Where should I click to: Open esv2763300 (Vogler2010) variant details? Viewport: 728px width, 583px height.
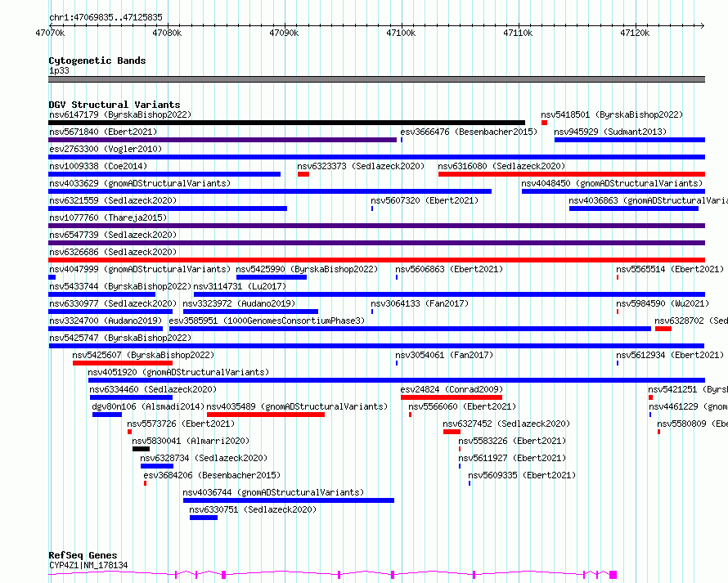pos(106,149)
